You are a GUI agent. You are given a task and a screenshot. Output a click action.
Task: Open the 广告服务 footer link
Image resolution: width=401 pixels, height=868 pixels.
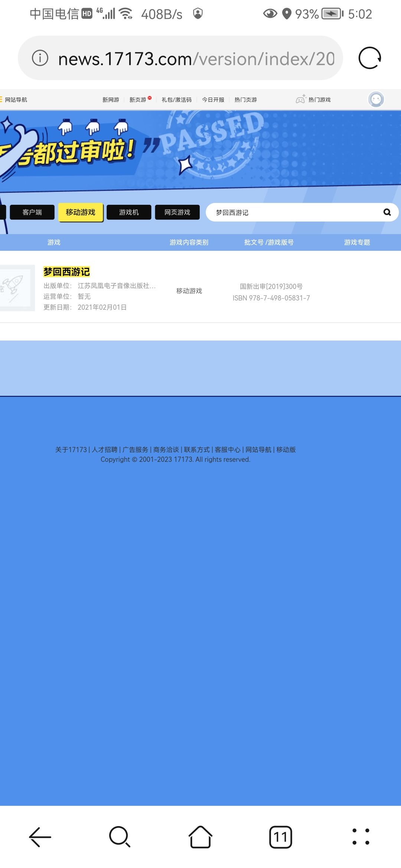point(136,450)
